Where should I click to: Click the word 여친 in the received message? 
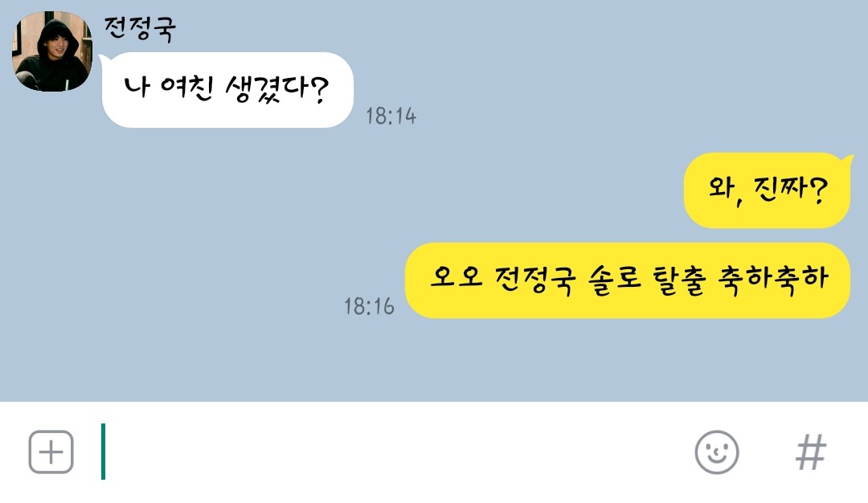click(x=186, y=88)
